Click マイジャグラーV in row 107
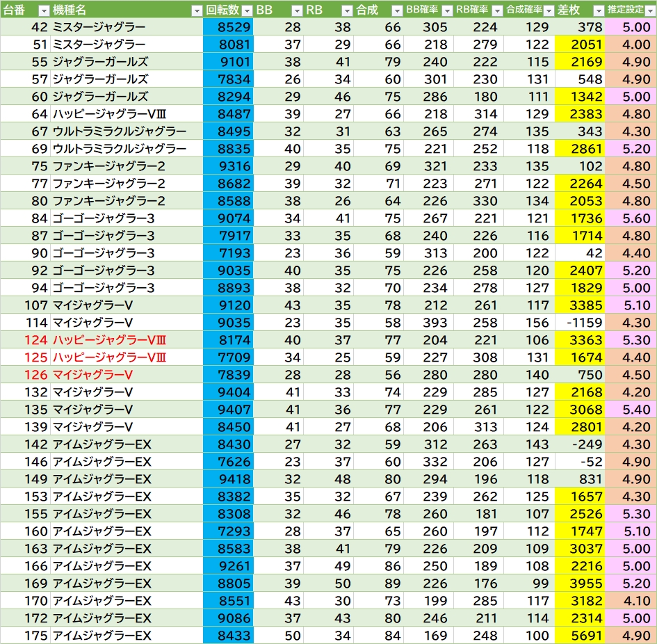Viewport: 657px width, 644px height. [x=127, y=305]
